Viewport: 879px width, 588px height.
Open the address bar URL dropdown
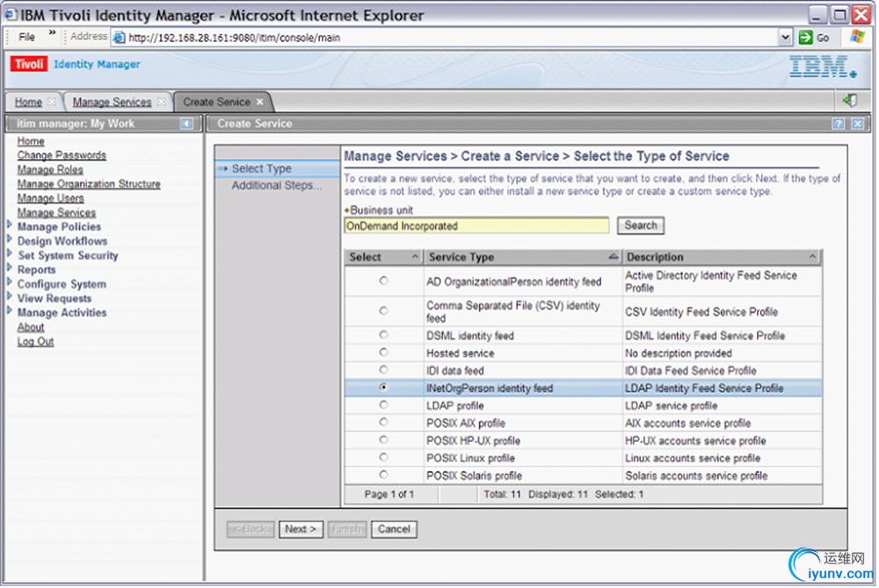pos(785,37)
